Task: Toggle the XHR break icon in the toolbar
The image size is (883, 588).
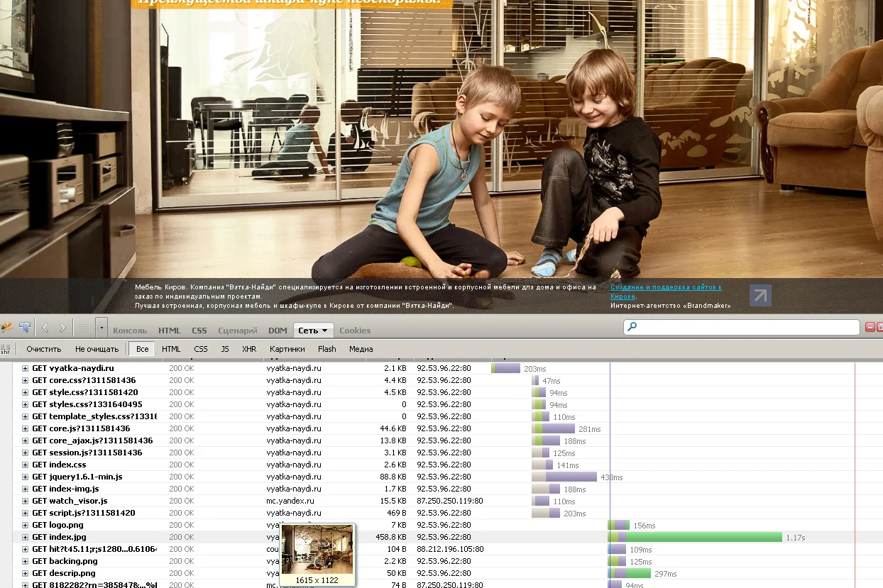Action: pyautogui.click(x=6, y=349)
